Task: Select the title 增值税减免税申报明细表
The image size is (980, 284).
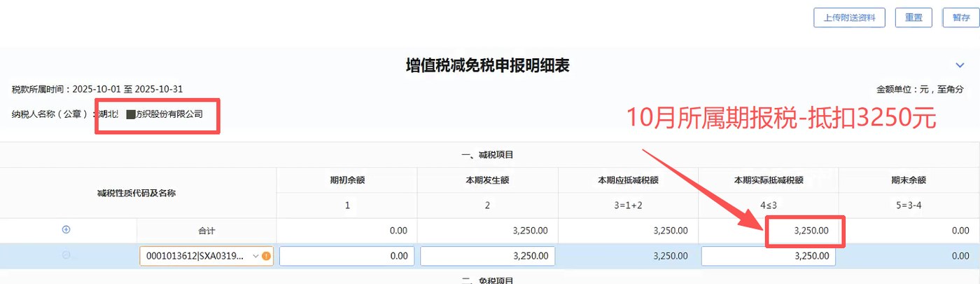Action: click(x=488, y=65)
